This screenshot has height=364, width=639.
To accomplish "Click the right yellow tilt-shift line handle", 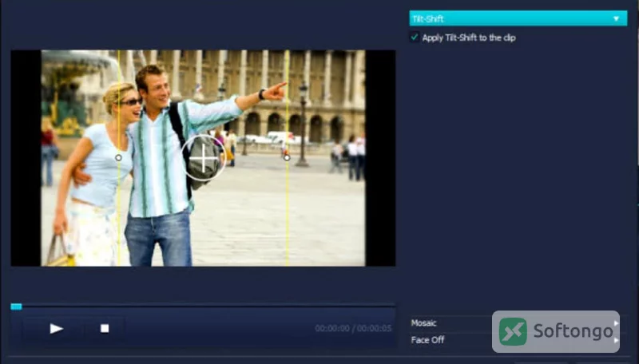I will pyautogui.click(x=287, y=157).
